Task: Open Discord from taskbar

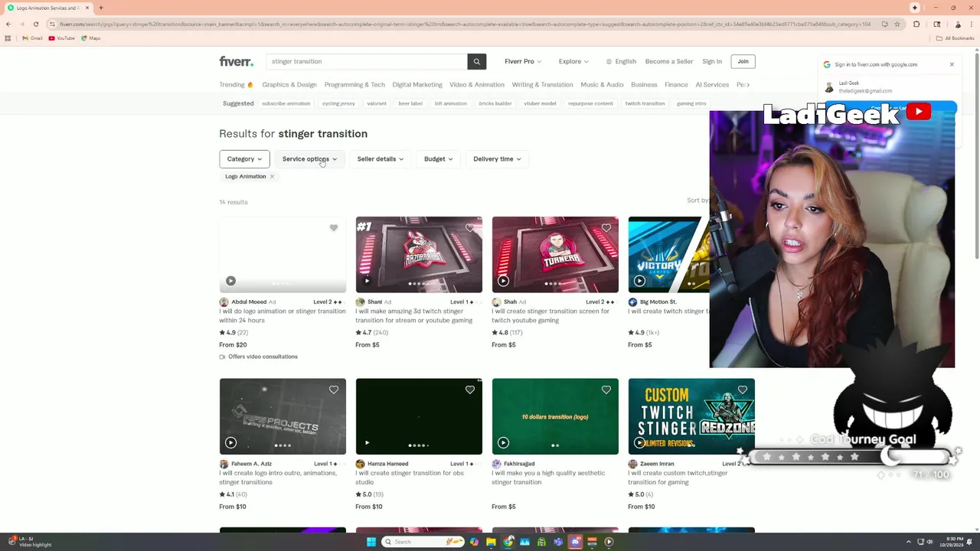Action: pyautogui.click(x=575, y=542)
